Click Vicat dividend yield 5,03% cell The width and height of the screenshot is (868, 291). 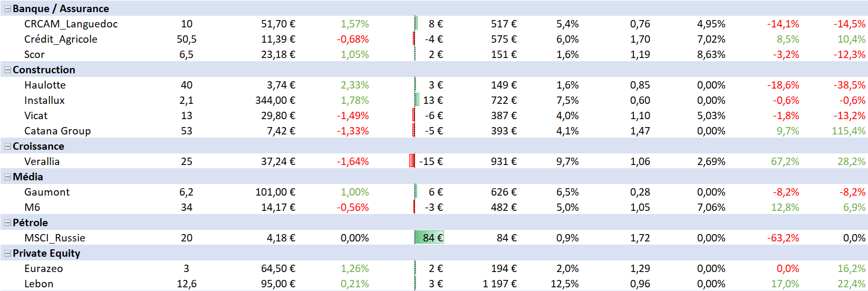(x=711, y=116)
